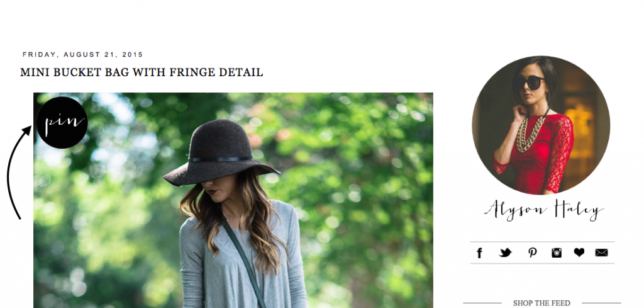Click the Alyson Haley signature logo

(544, 210)
